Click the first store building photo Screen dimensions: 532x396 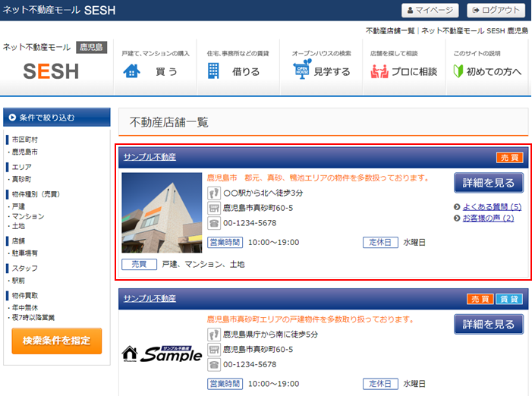click(162, 213)
